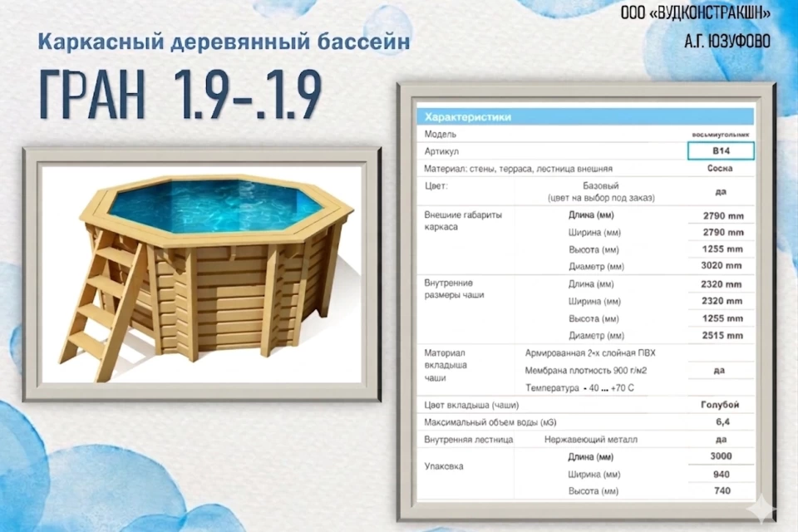Screen dimensions: 798x532
Task: Click "Мембрана плотность 900 г/м2"
Action: point(586,371)
